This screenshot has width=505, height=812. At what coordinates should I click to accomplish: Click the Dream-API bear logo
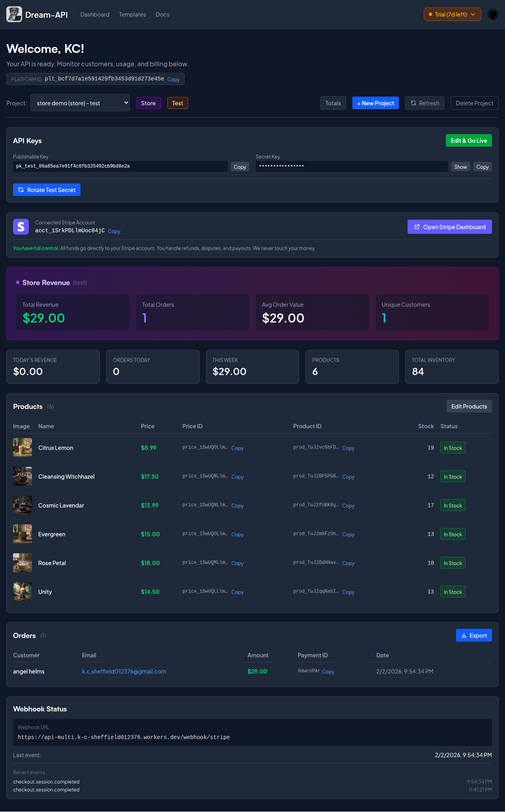point(14,15)
